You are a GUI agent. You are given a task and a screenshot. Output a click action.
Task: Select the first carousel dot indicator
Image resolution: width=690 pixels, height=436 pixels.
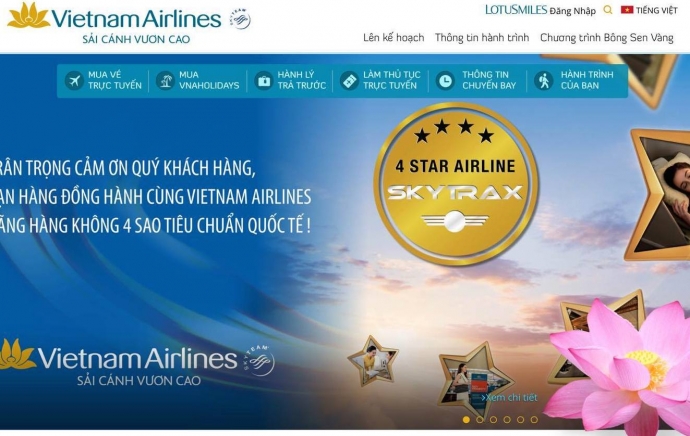466,420
